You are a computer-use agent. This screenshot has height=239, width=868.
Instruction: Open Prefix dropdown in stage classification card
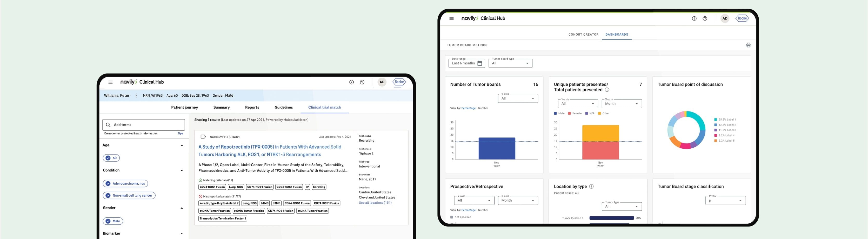click(725, 201)
